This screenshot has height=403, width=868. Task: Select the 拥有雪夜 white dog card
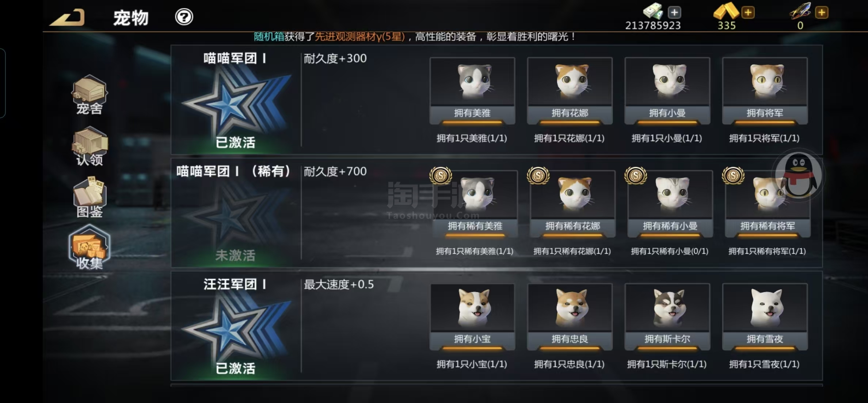765,317
